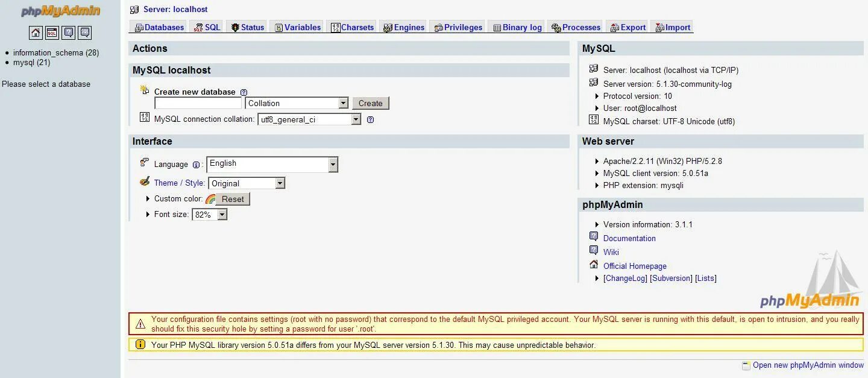Open the SQL documentation icon in the sidebar

85,33
